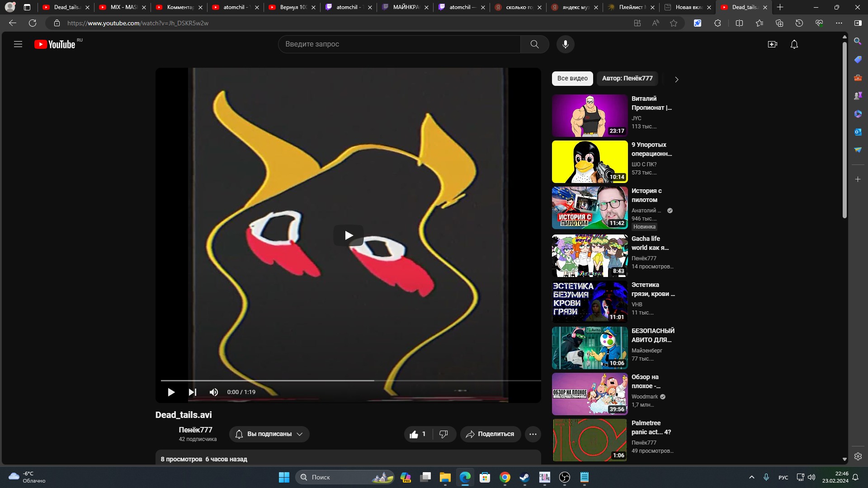Image resolution: width=868 pixels, height=488 pixels.
Task: Open the browser profile avatar
Action: point(10,7)
